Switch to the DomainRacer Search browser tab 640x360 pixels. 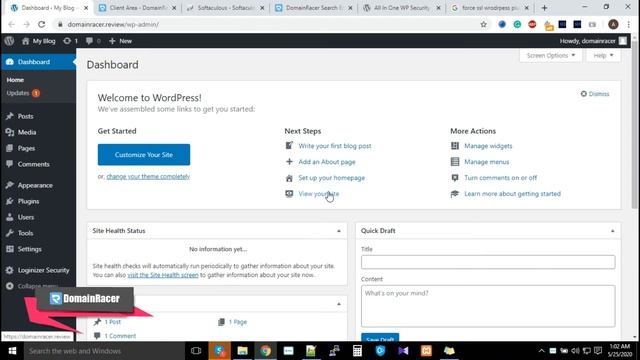313,8
